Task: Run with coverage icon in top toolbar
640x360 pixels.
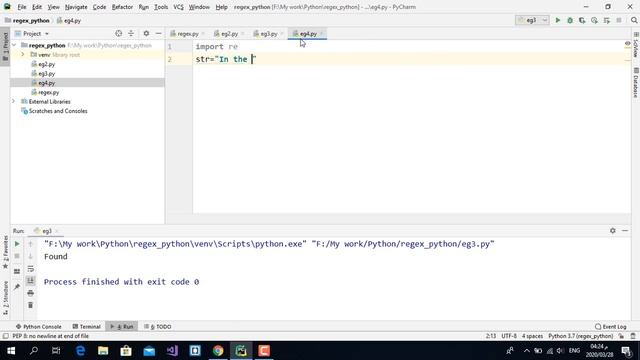Action: pyautogui.click(x=582, y=20)
